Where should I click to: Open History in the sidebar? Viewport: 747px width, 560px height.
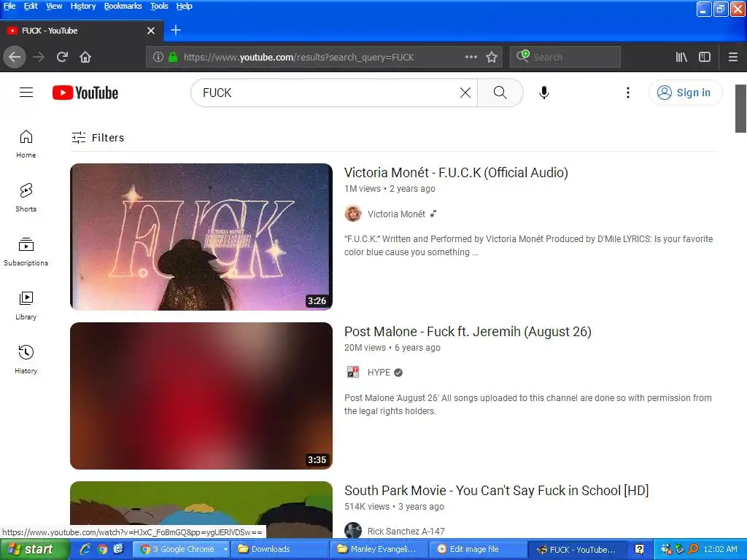click(x=26, y=360)
